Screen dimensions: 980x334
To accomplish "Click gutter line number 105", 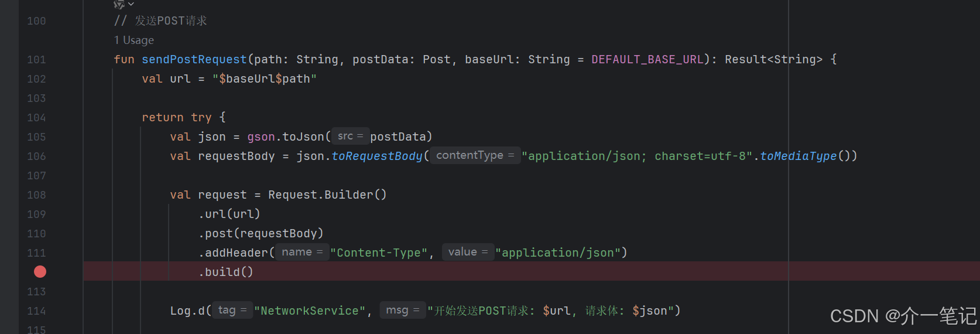I will click(x=36, y=137).
